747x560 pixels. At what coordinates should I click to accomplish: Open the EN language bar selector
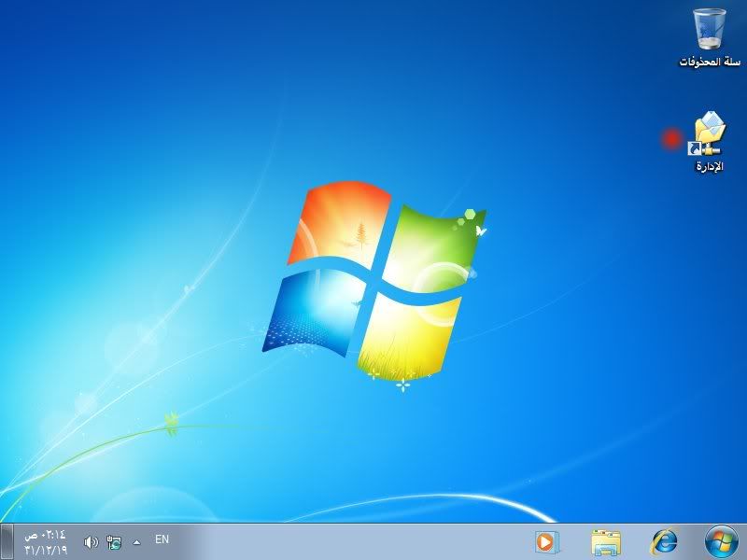pos(162,539)
